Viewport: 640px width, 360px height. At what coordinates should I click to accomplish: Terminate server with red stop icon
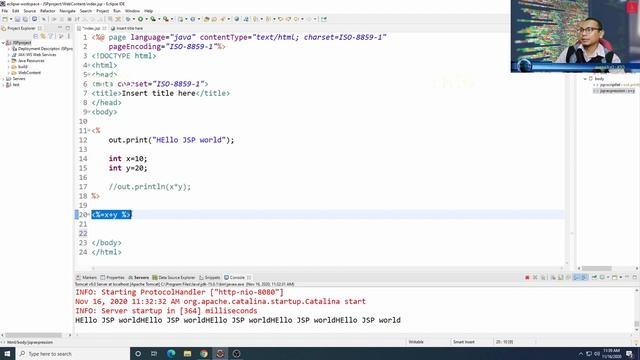click(527, 278)
